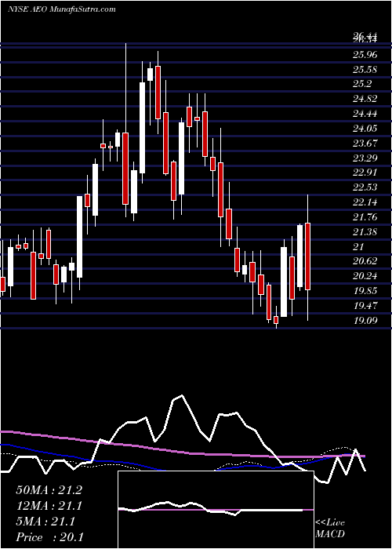Select the 22.53 price axis label
392x549 pixels.
(x=365, y=187)
